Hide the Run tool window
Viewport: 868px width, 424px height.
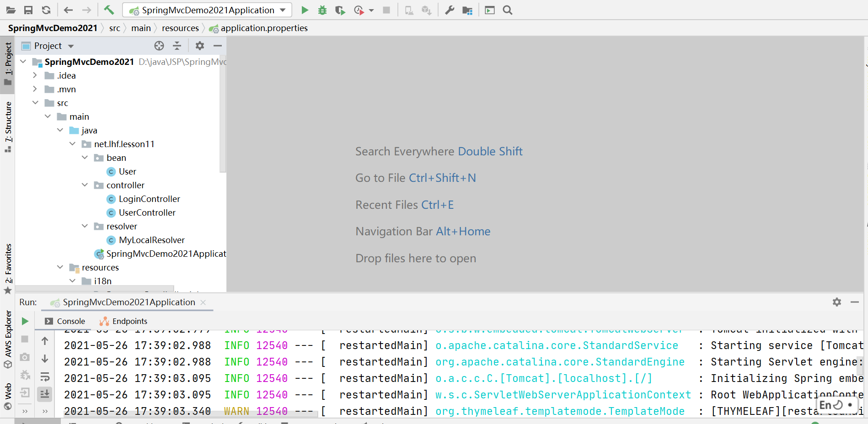[855, 302]
